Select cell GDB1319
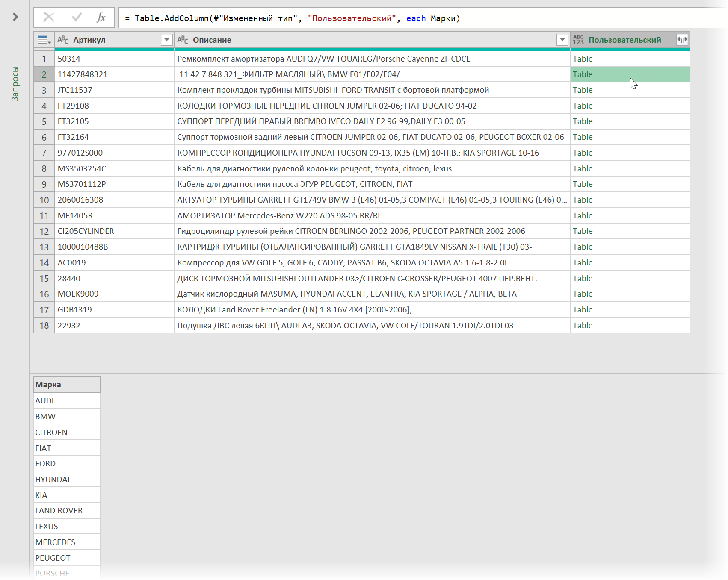 [x=115, y=310]
